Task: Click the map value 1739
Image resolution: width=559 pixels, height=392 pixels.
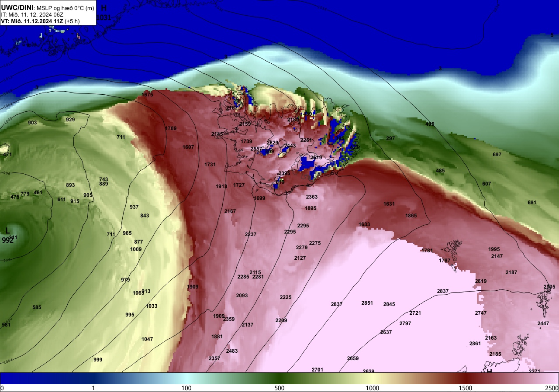Action: [246, 141]
